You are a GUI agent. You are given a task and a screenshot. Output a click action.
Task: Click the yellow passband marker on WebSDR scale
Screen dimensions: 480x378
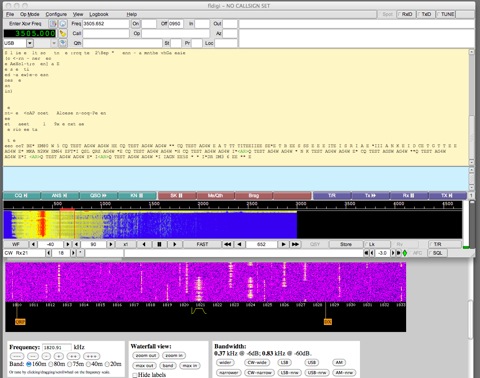tap(198, 311)
